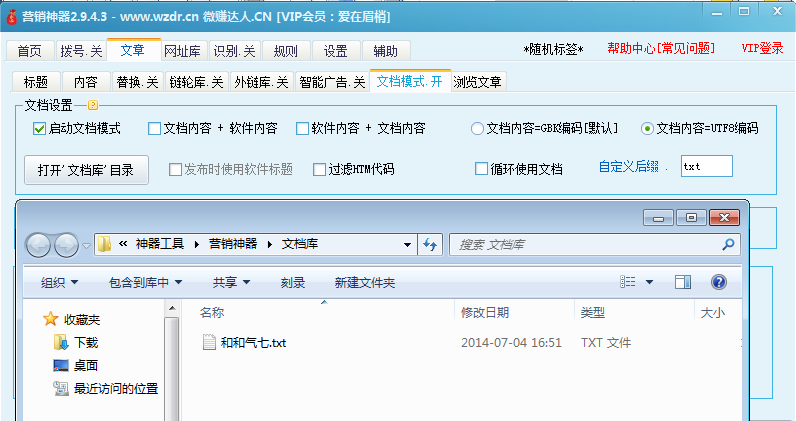796x421 pixels.
Task: Toggle the preview pane icon in Explorer toolbar
Action: [683, 282]
